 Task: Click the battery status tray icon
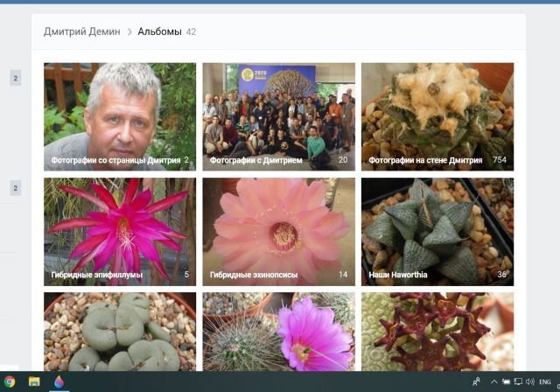pos(506,381)
